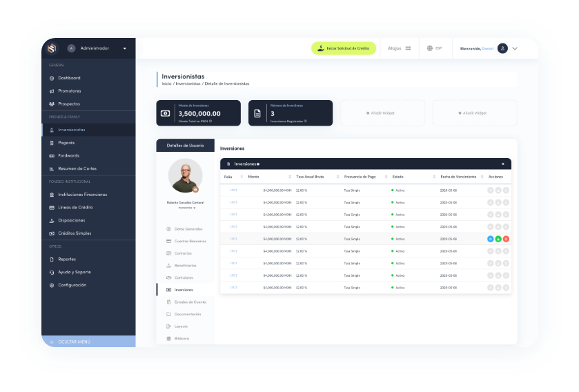Click the company logo in sidebar
Image resolution: width=579 pixels, height=392 pixels.
point(52,48)
